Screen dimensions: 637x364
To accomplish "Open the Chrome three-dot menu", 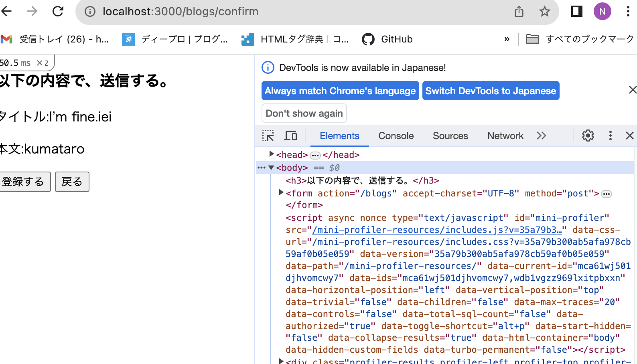I will pos(628,11).
